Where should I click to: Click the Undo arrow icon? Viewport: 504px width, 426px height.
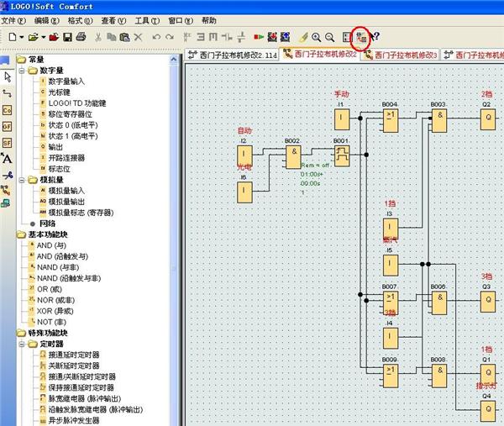click(x=156, y=37)
